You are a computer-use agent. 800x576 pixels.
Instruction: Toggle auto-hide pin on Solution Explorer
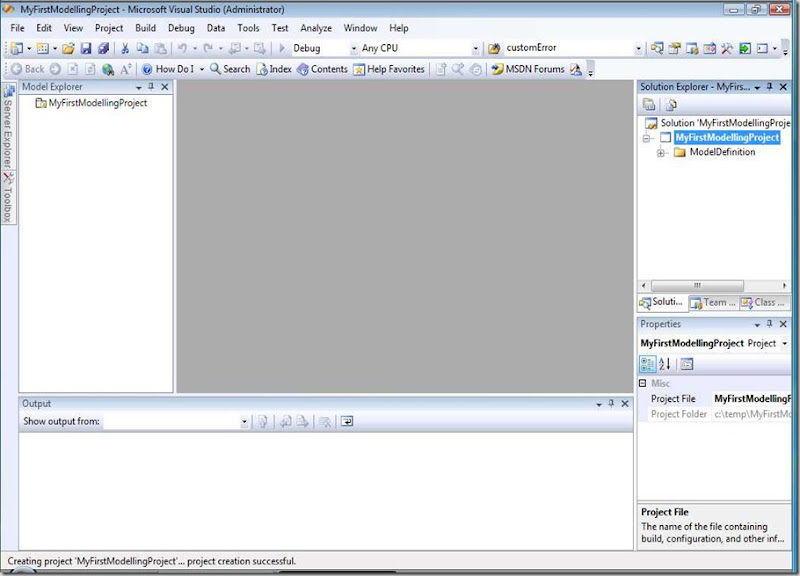pos(770,87)
